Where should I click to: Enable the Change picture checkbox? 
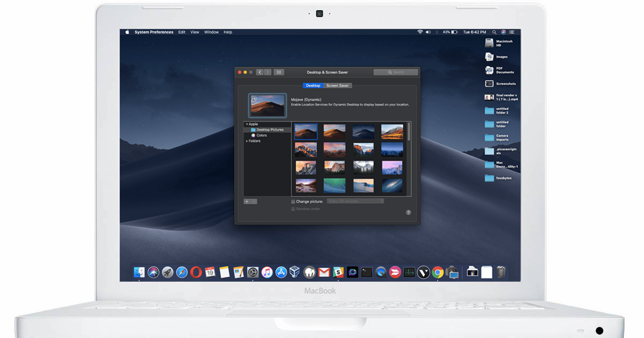coord(293,201)
